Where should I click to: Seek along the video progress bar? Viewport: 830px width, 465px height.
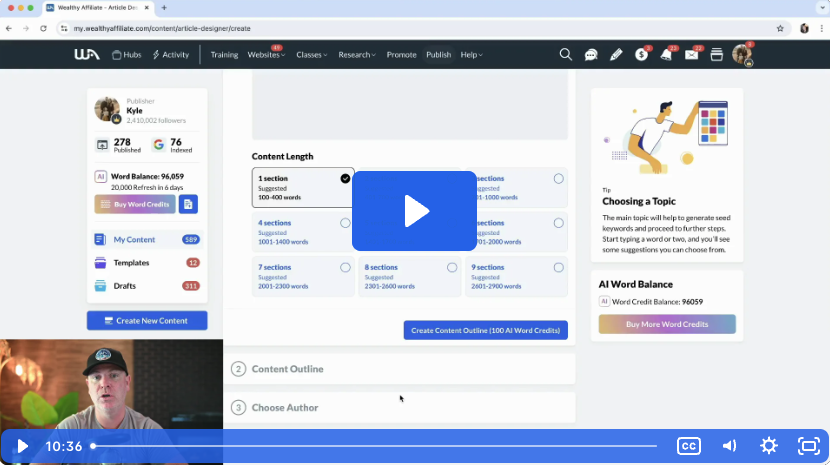point(375,446)
